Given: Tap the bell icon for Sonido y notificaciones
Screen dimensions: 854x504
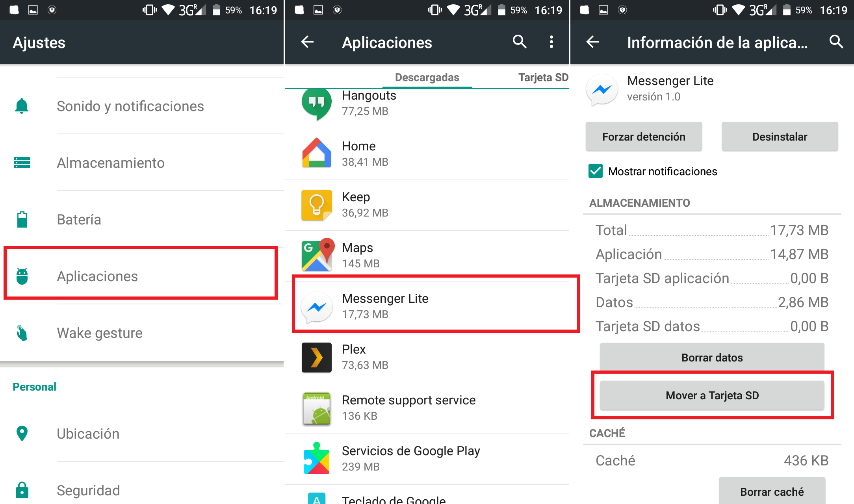Looking at the screenshot, I should [22, 106].
